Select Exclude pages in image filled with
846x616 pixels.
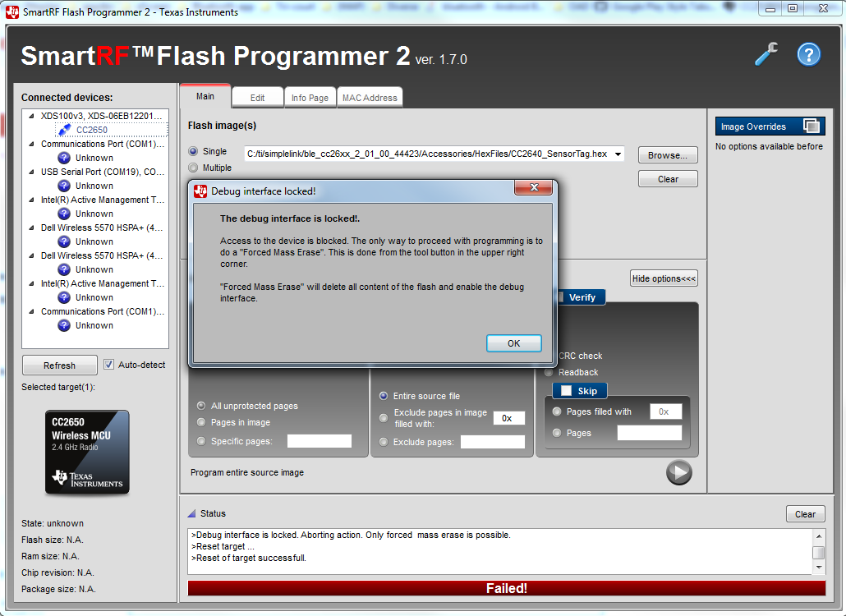coord(384,418)
